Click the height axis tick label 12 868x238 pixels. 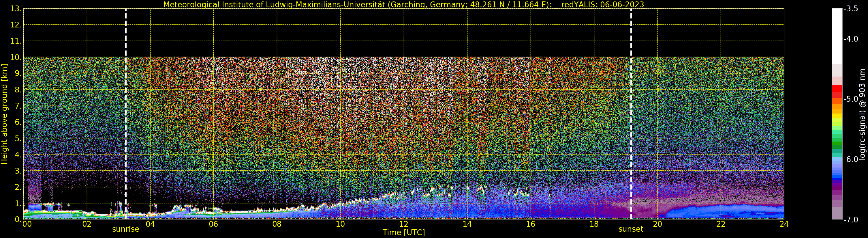[15, 25]
